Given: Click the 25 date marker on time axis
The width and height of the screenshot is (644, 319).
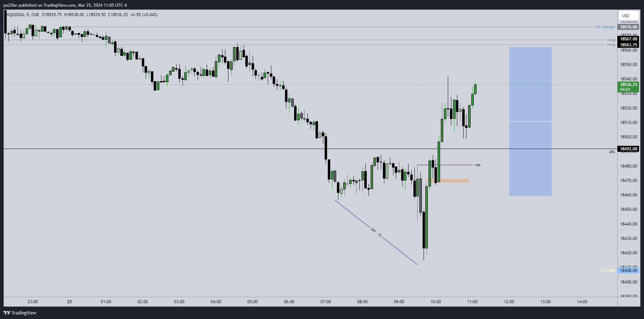Looking at the screenshot, I should click(x=69, y=302).
